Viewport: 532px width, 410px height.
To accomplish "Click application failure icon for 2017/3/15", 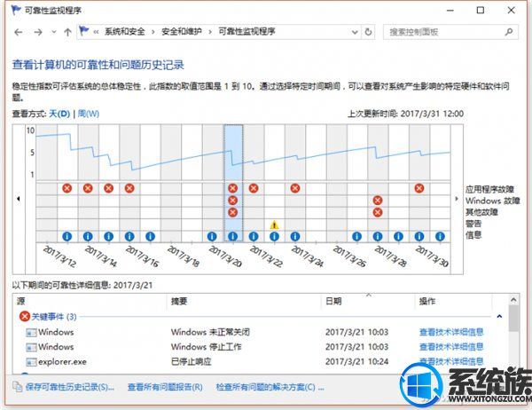I will pyautogui.click(x=108, y=188).
